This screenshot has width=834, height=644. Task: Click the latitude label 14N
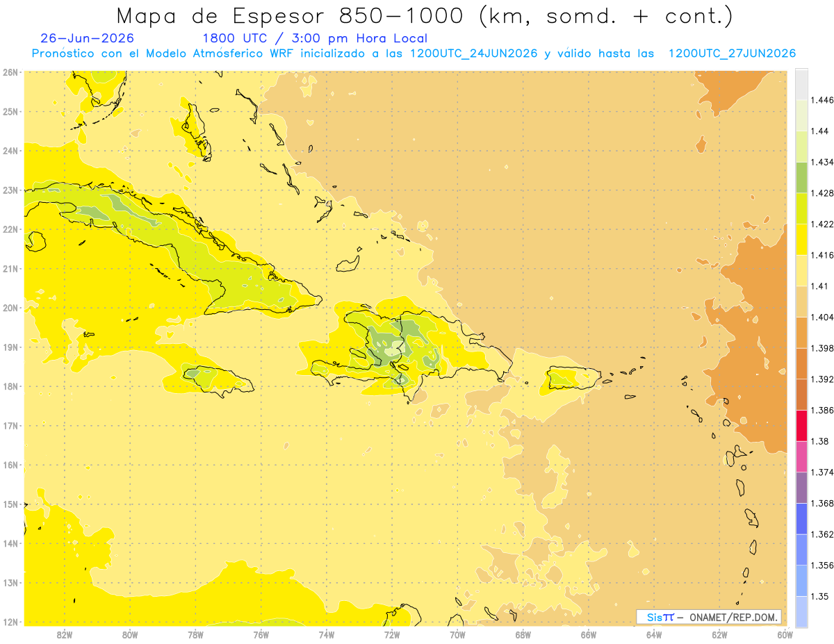pos(10,543)
